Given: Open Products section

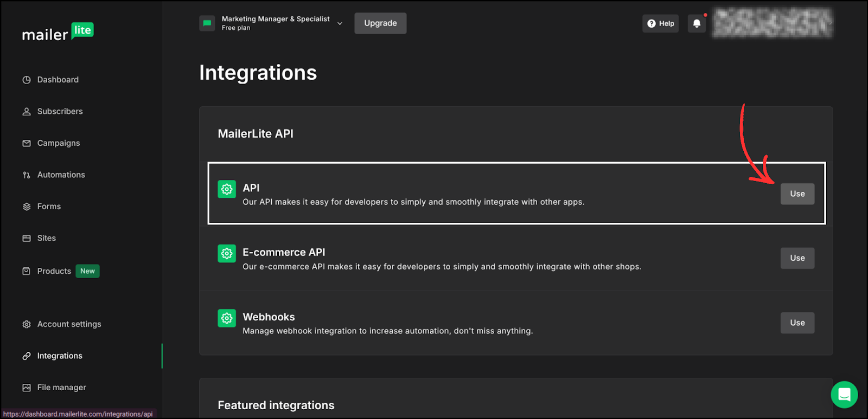Looking at the screenshot, I should pos(54,271).
